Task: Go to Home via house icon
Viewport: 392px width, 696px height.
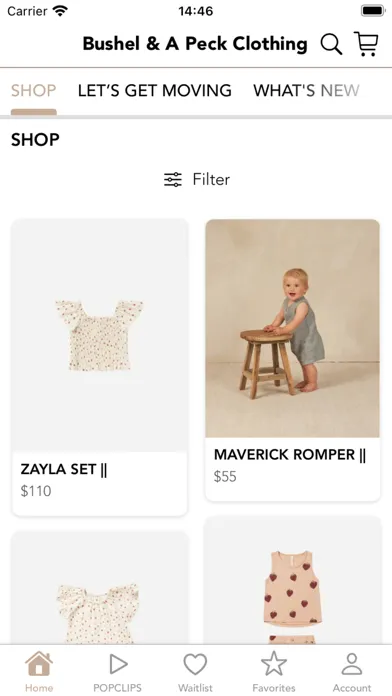Action: pos(39,664)
